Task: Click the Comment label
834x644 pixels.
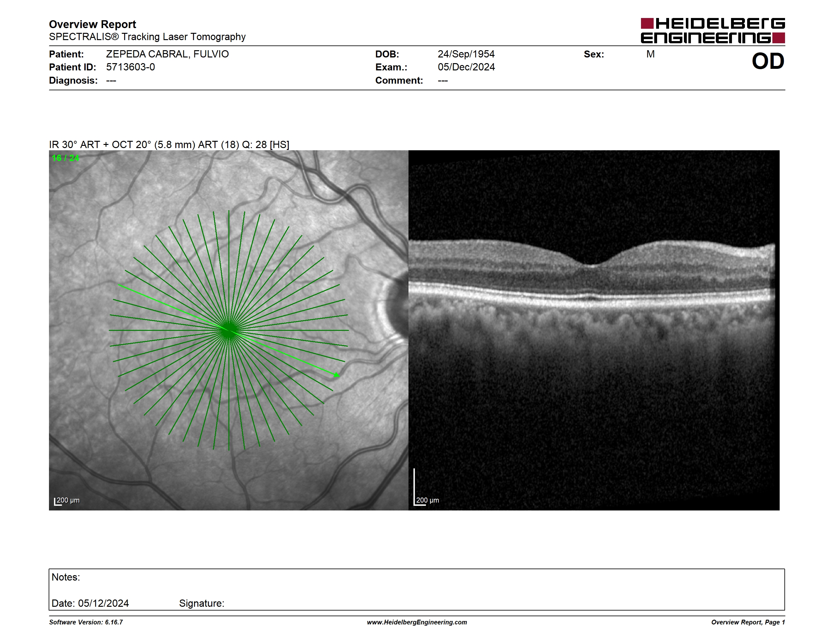Action: (x=399, y=80)
